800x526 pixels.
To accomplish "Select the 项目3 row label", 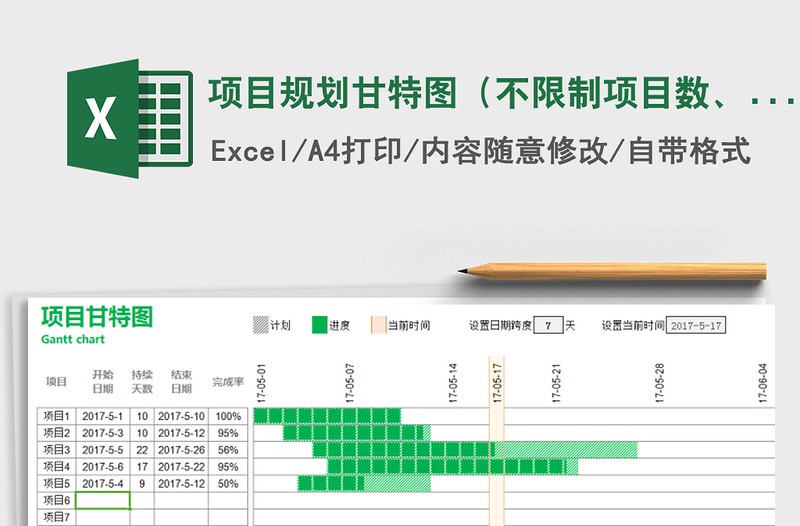I will pos(57,449).
